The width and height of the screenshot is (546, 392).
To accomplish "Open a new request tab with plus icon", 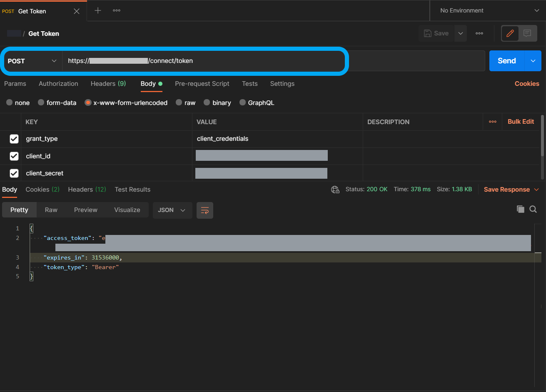I will 98,11.
